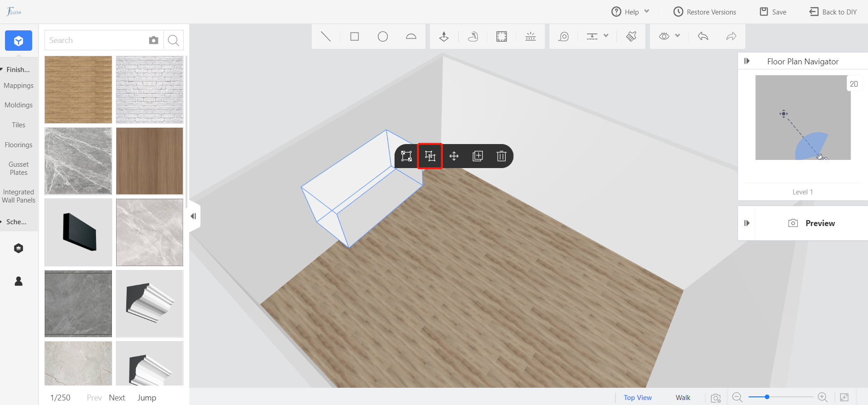Screen dimensions: 868x405
Task: Collapse the left material library panel
Action: 194,216
